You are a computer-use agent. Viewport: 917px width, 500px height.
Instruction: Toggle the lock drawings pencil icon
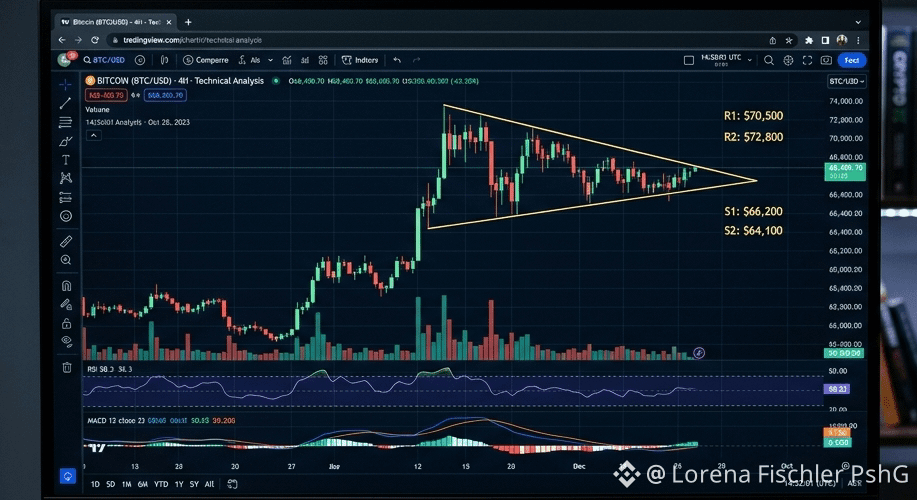click(x=66, y=304)
